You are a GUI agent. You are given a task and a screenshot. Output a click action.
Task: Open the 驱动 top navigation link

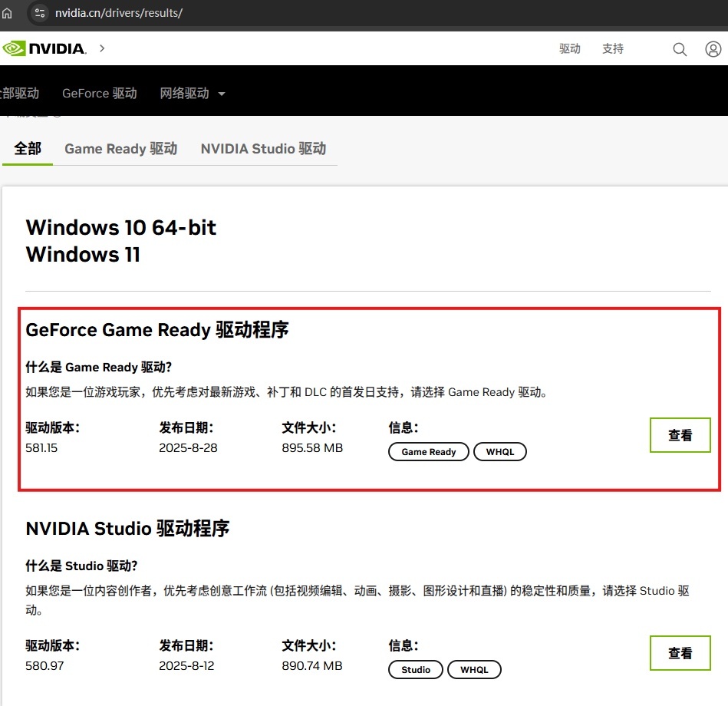[570, 49]
